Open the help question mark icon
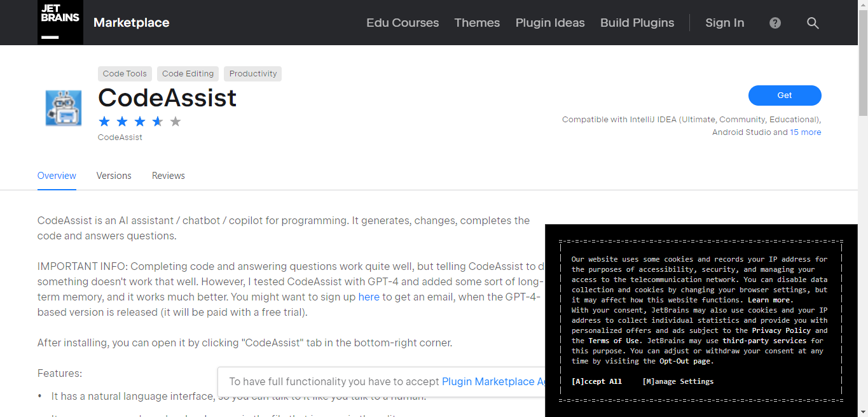868x417 pixels. click(x=775, y=23)
